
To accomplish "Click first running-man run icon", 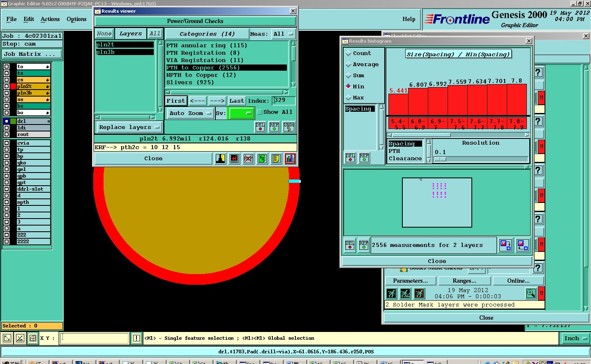I will [392, 293].
